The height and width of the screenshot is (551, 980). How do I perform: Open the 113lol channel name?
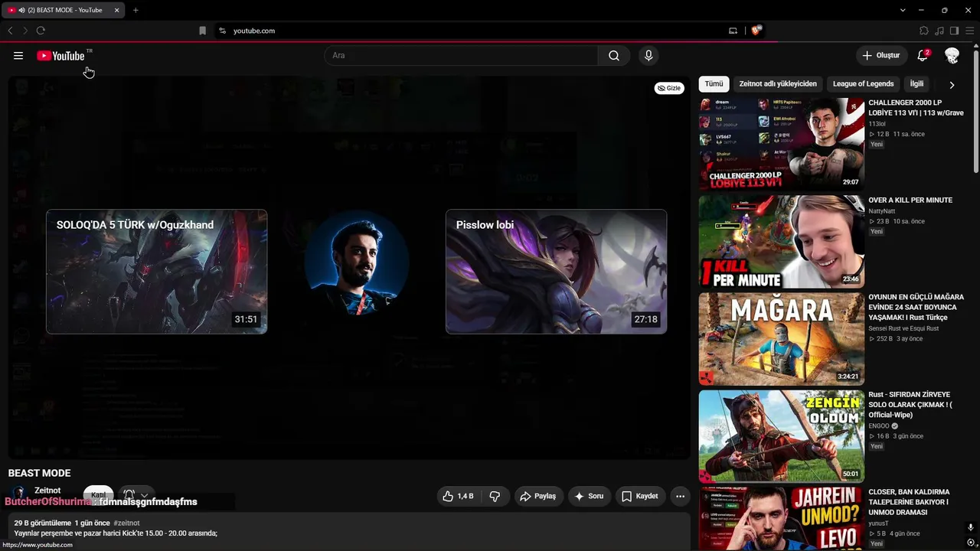pos(877,124)
